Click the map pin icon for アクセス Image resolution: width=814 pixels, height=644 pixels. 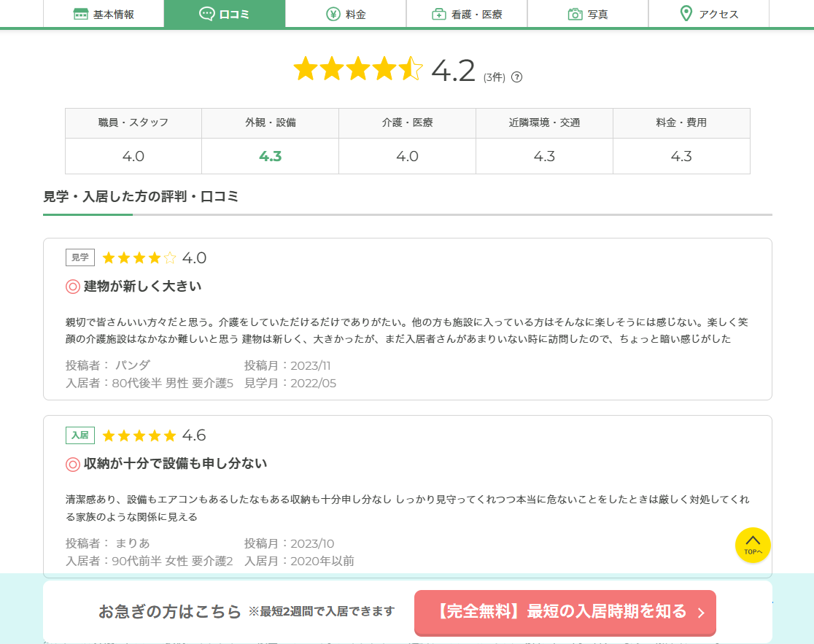[x=686, y=14]
